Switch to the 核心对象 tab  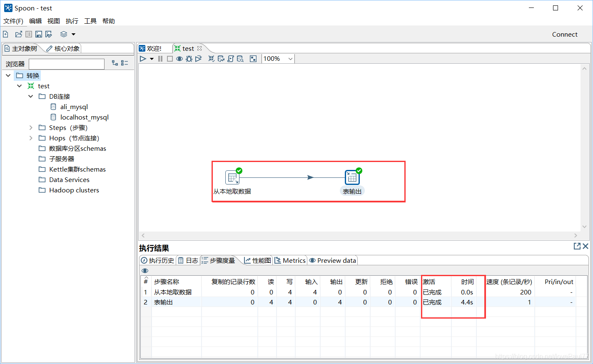(63, 49)
